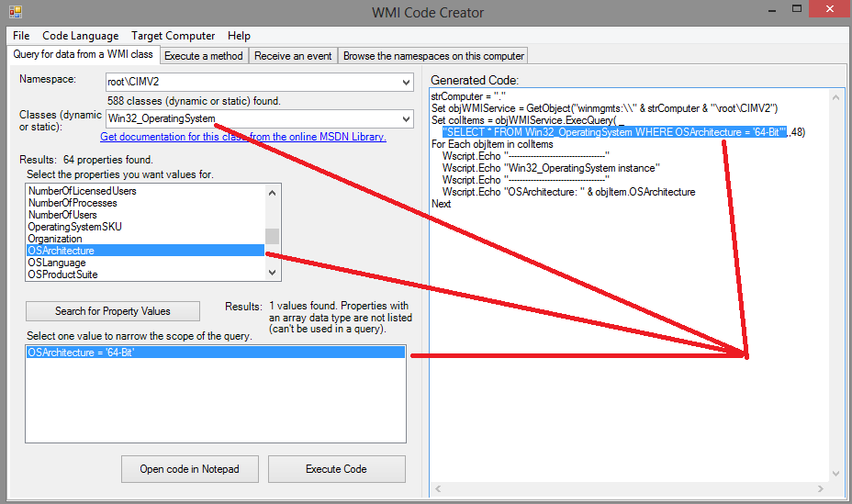852x504 pixels.
Task: Expand the Namespace dropdown arrow
Action: click(x=406, y=83)
